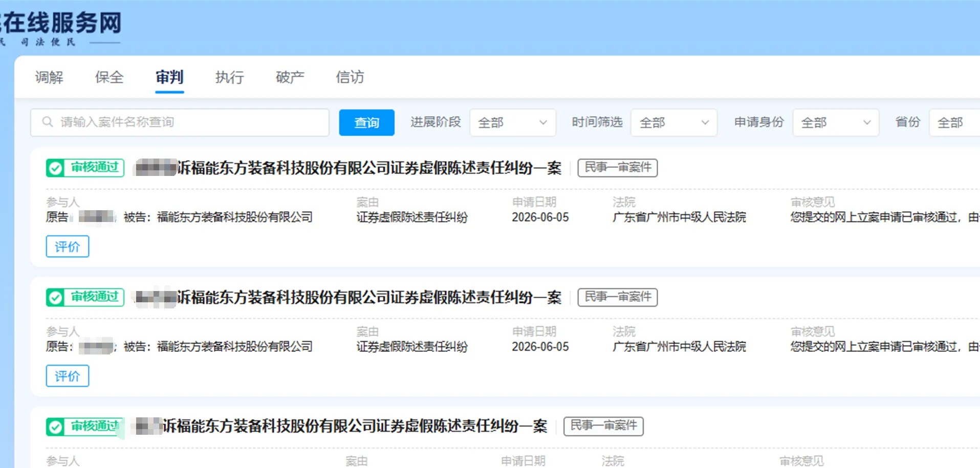The height and width of the screenshot is (468, 980).
Task: Click first case's 审核通过 checkmark icon
Action: tap(55, 168)
